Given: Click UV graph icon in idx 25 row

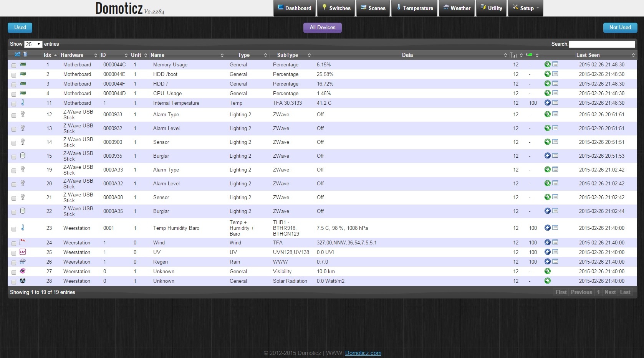Looking at the screenshot, I should tap(23, 252).
